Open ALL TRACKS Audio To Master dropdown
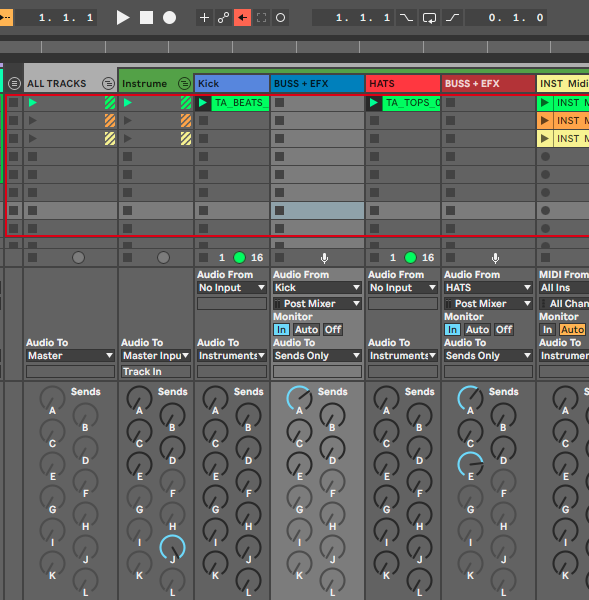589x600 pixels. tap(70, 356)
